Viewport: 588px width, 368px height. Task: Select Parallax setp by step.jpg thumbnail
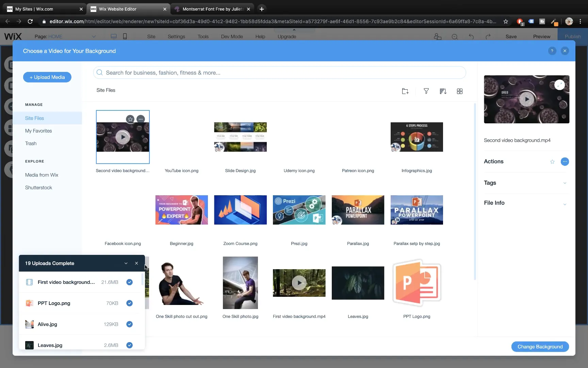click(416, 210)
